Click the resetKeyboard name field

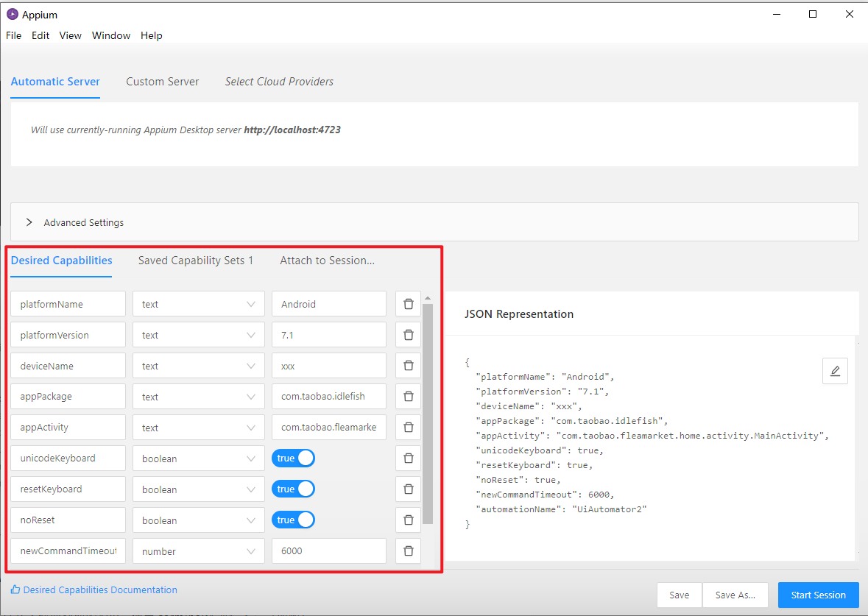click(68, 489)
